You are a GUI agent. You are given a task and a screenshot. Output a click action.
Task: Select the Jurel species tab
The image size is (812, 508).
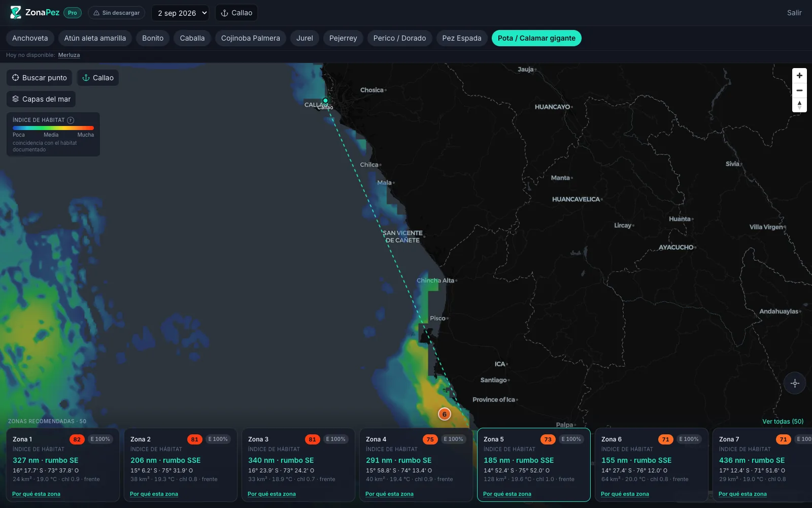[x=304, y=38]
